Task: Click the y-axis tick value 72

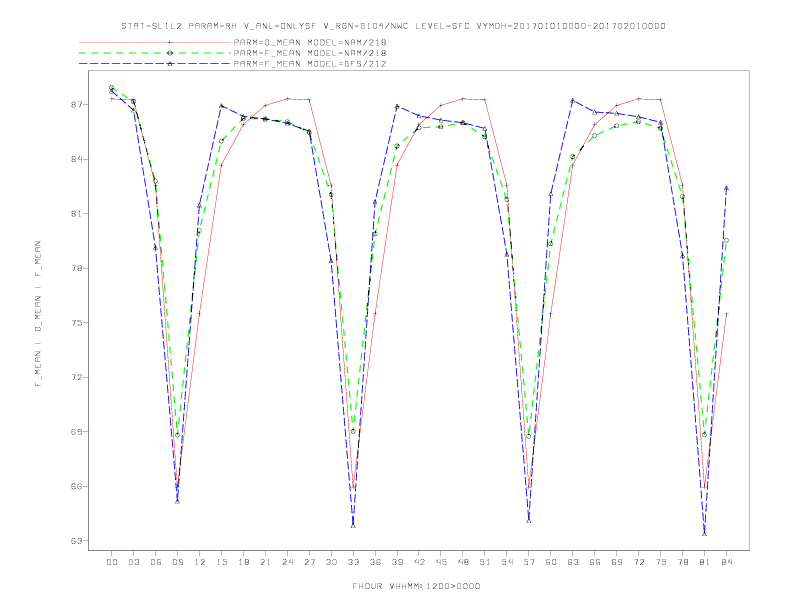Action: (x=76, y=377)
